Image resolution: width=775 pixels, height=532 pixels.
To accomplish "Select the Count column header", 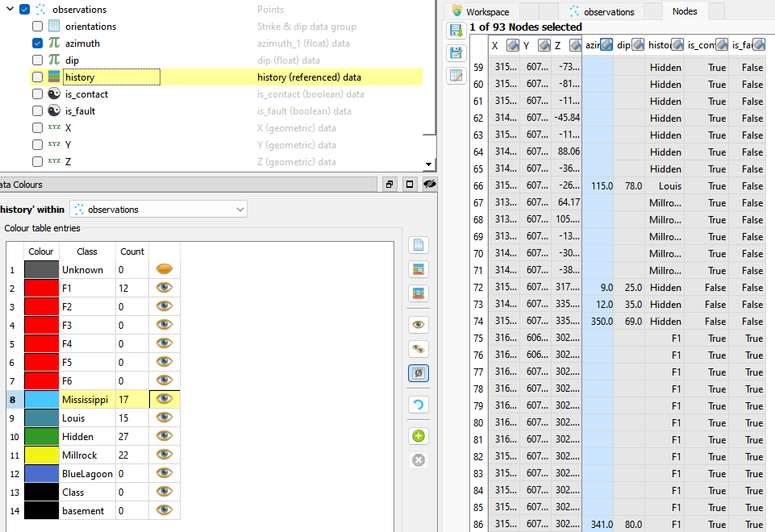I will (x=132, y=251).
